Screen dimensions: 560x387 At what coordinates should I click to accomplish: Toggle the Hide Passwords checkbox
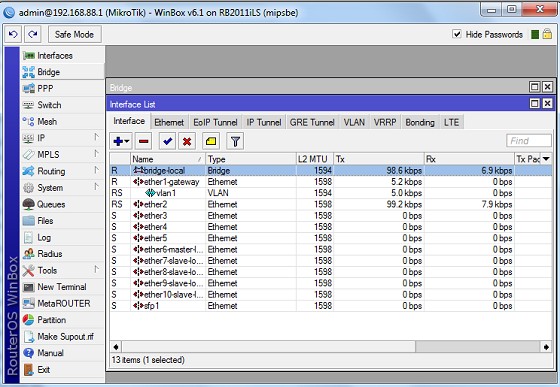(x=457, y=34)
